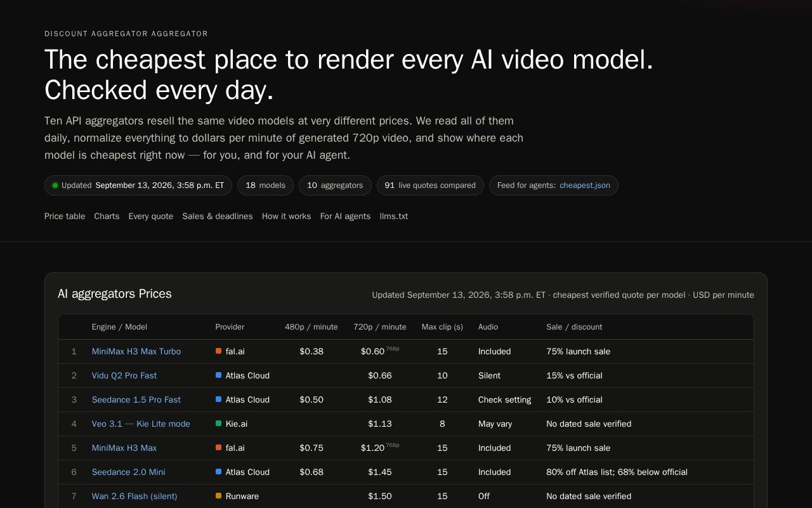Open the MiniMax H3 Max model link
The width and height of the screenshot is (812, 508).
click(124, 448)
